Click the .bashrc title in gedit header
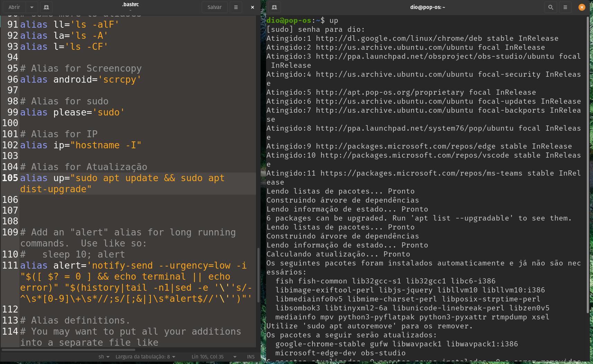 130,5
